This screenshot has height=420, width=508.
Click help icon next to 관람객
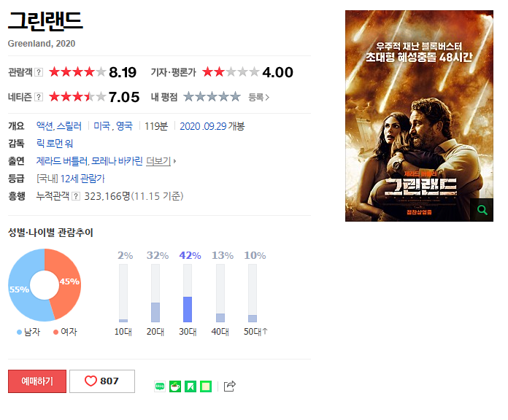pos(39,72)
